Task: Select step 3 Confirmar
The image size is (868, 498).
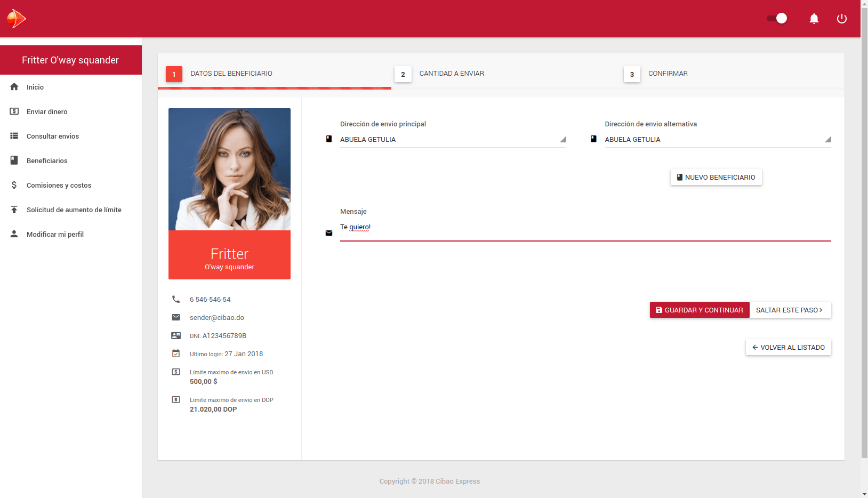Action: coord(656,74)
